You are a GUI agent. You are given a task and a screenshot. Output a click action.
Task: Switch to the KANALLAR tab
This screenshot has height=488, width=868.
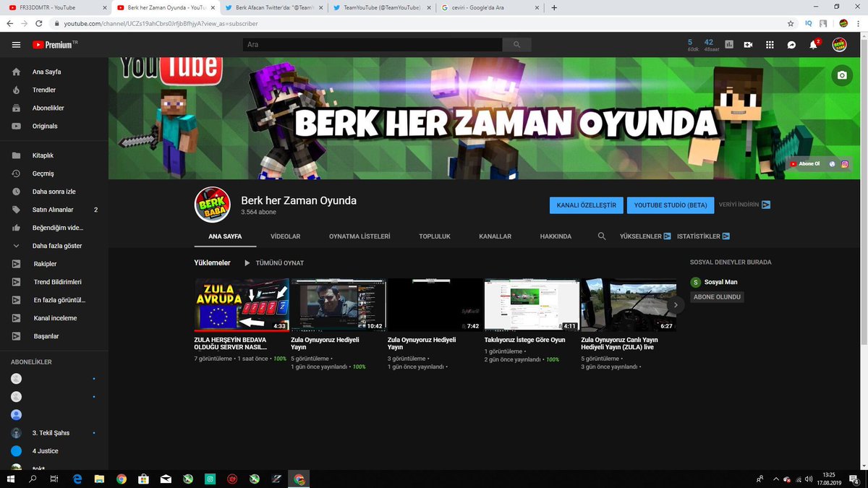tap(495, 236)
